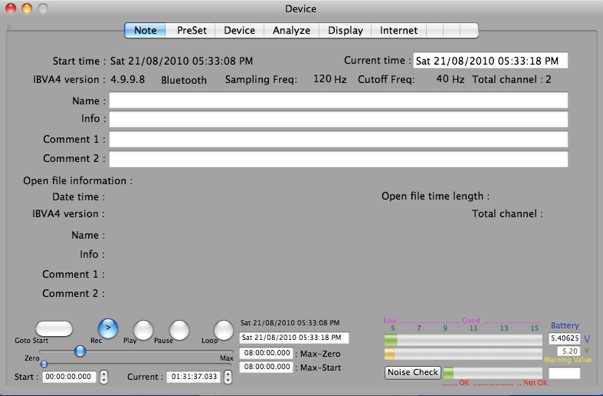
Task: Toggle the Rec round button
Action: pyautogui.click(x=108, y=328)
